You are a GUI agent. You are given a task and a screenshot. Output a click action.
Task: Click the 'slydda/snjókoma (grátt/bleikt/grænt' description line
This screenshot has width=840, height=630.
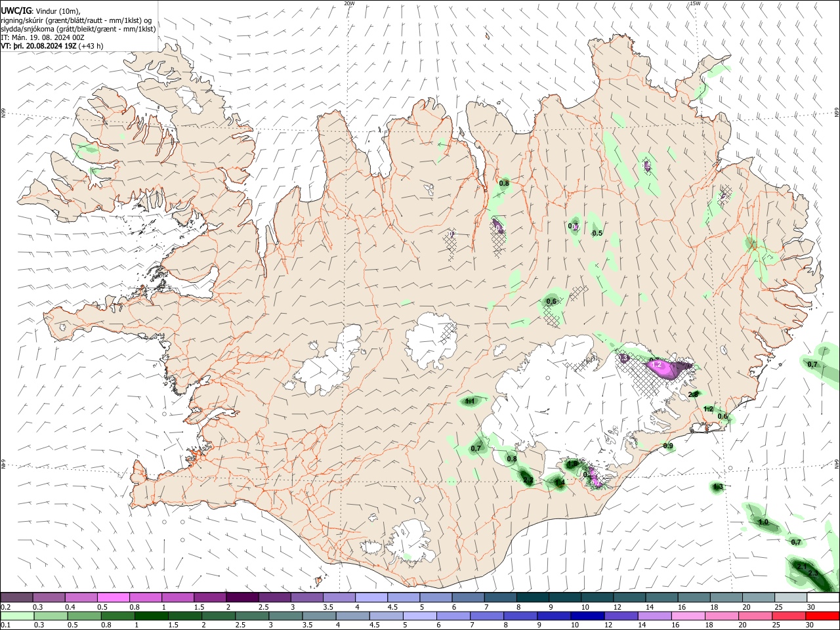tap(78, 29)
